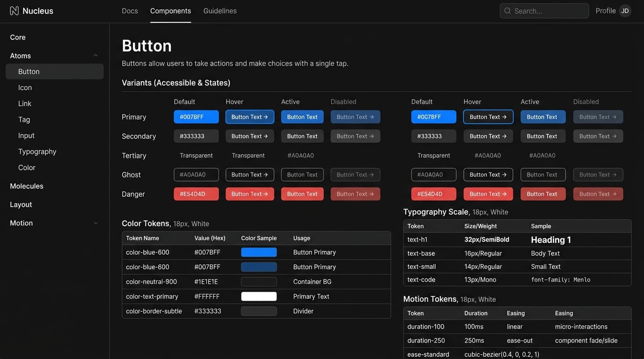
Task: Select the "#FFFFFF" hex value
Action: [x=207, y=296]
